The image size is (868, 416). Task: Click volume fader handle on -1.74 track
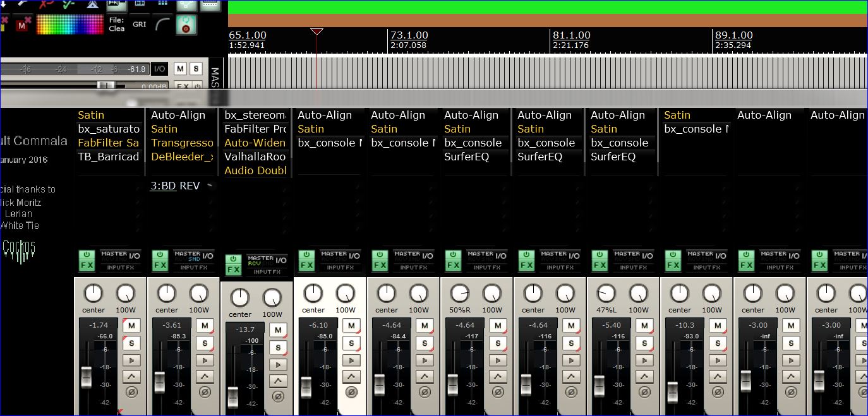click(x=86, y=377)
